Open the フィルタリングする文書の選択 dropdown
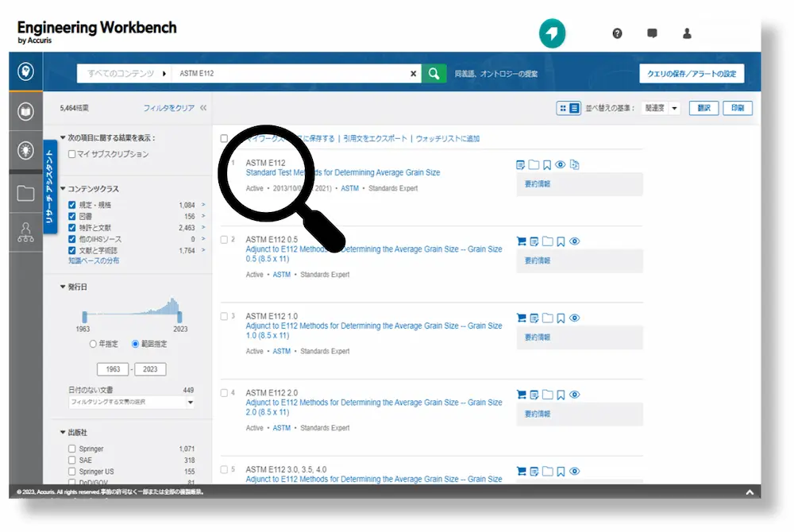This screenshot has width=794, height=532. coord(131,402)
